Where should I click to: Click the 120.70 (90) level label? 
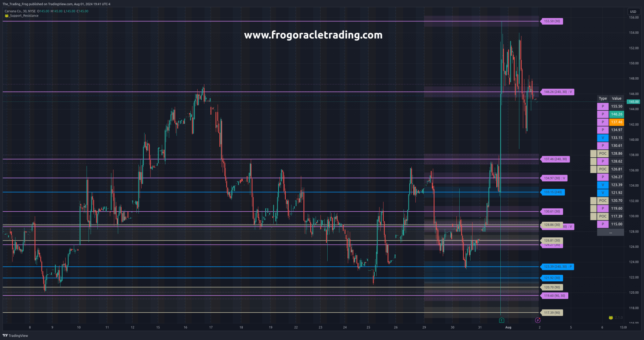[x=552, y=287]
